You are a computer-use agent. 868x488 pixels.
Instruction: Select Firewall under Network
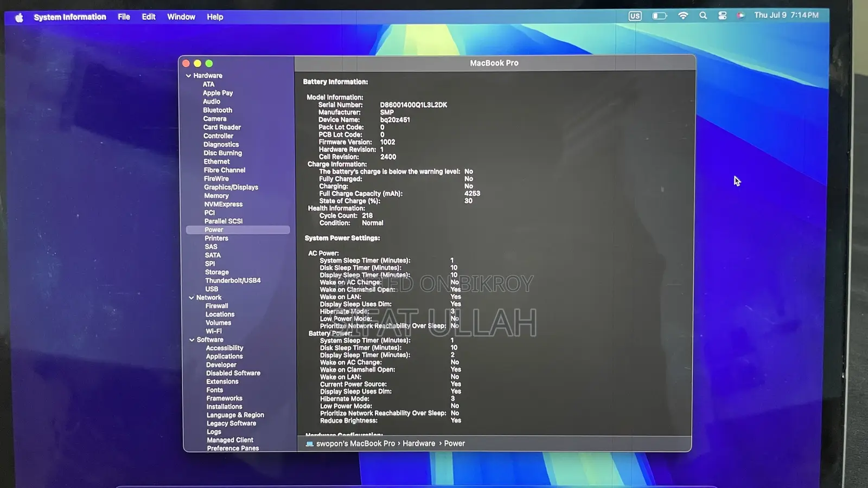pos(216,306)
